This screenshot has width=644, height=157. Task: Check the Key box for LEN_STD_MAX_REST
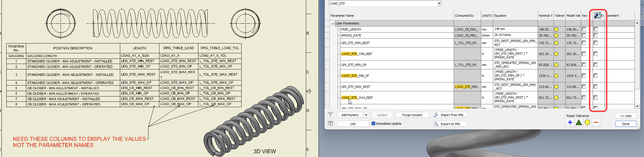click(x=584, y=87)
